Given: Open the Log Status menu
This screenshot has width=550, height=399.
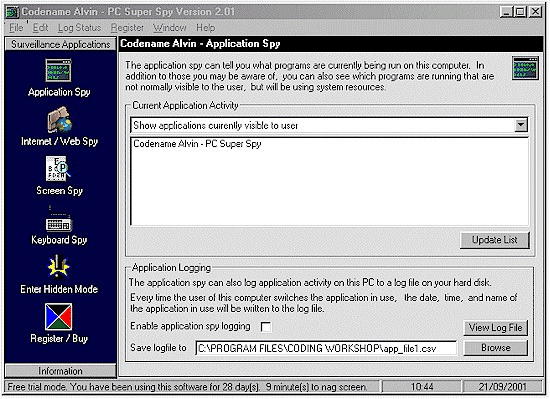Looking at the screenshot, I should [x=79, y=28].
